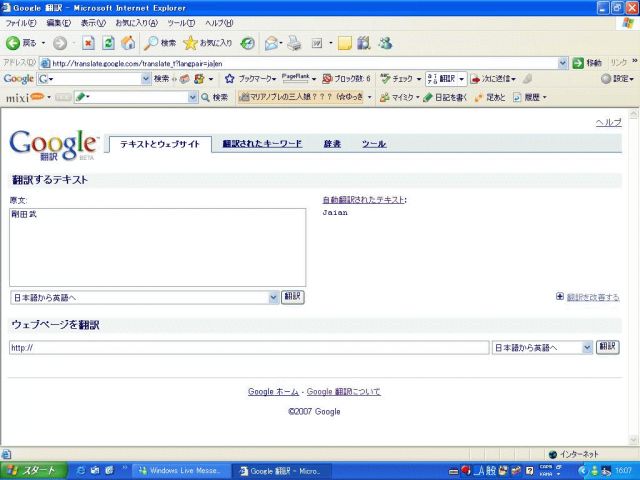Click the Research book icon in toolbar
Image resolution: width=640 pixels, height=480 pixels.
click(364, 43)
